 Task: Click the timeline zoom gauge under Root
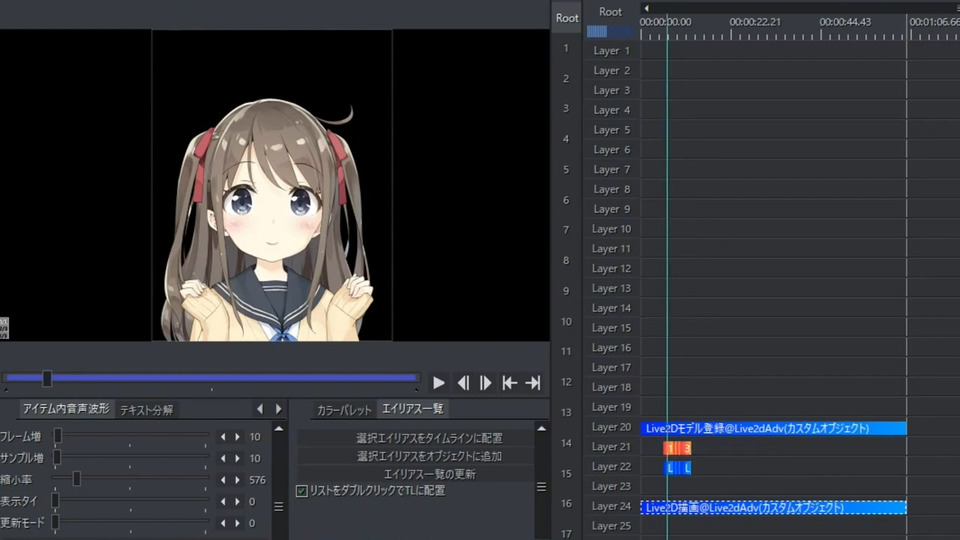click(611, 31)
